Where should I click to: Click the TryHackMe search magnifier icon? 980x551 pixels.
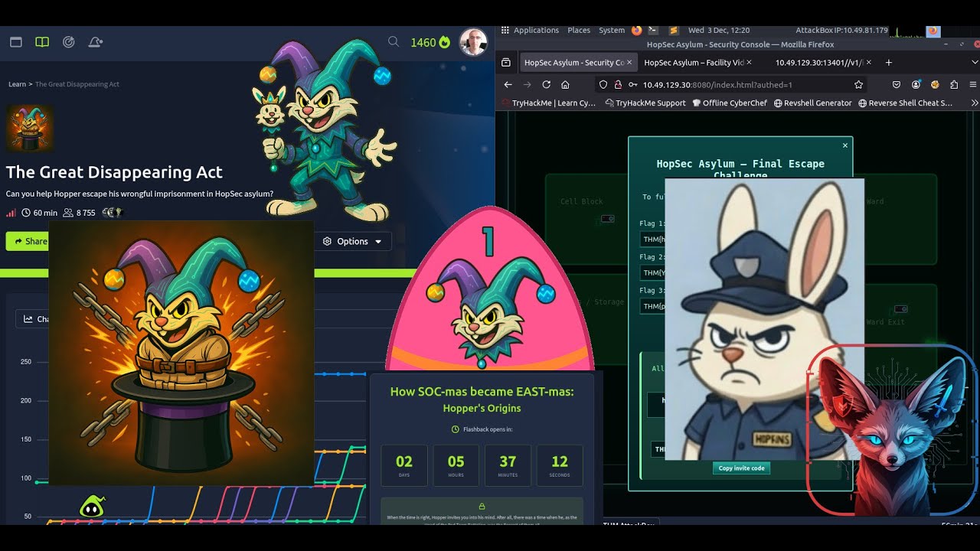(394, 42)
